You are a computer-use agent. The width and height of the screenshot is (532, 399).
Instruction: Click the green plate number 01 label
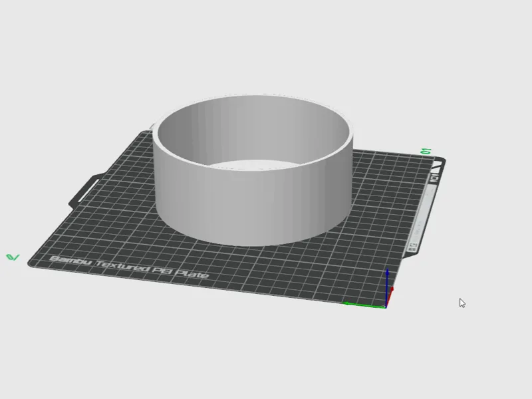pos(426,151)
